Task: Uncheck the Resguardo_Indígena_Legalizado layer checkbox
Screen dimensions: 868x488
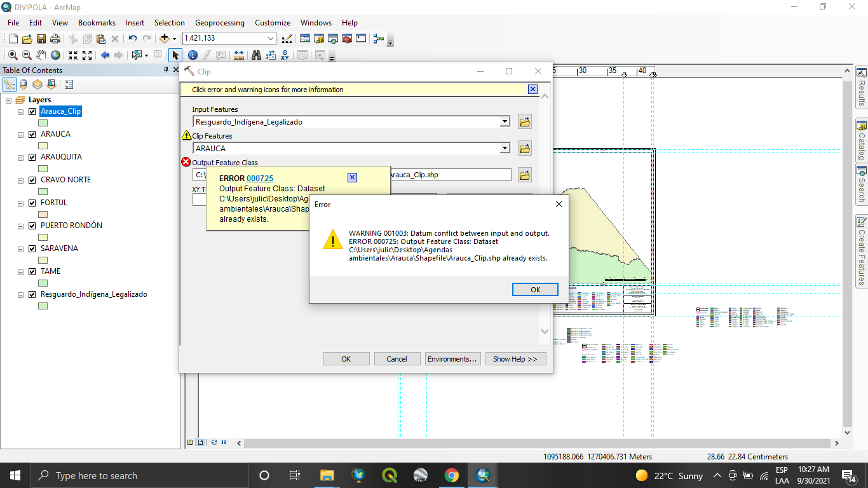Action: (32, 295)
